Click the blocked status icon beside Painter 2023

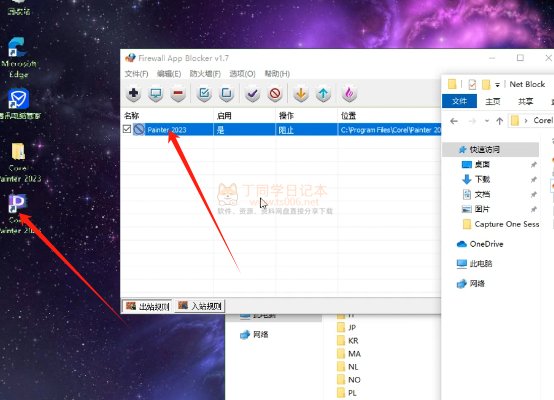point(139,129)
